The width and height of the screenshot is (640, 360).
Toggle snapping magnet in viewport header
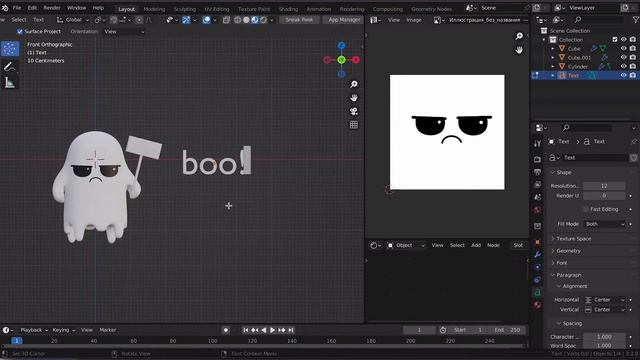pos(113,20)
